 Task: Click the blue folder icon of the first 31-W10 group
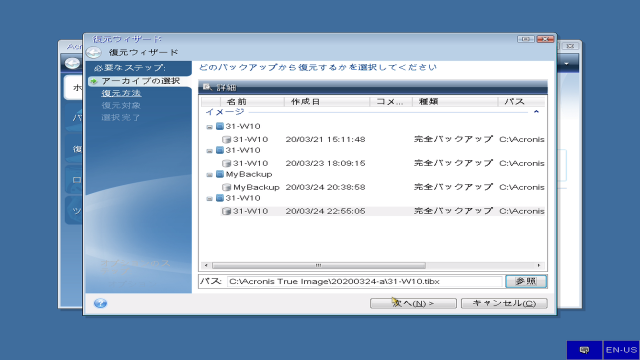tap(220, 127)
